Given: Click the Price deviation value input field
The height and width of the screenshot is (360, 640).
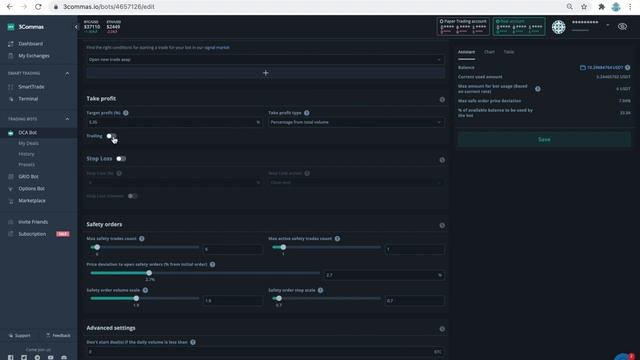Looking at the screenshot, I should (x=384, y=275).
